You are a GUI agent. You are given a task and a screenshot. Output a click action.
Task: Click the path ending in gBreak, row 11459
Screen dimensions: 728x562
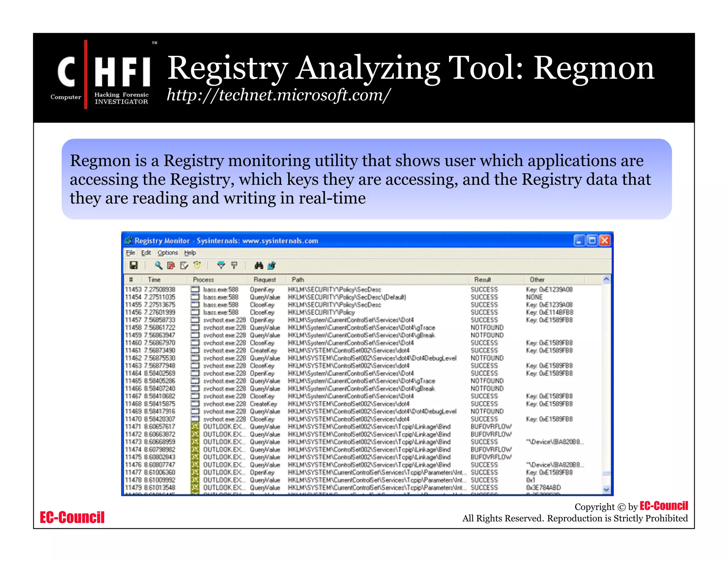(x=361, y=335)
